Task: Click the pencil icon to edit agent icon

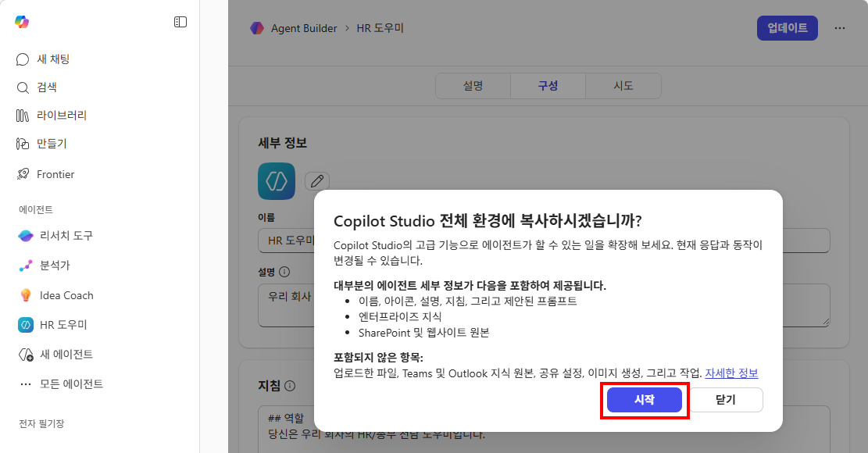Action: pos(317,181)
